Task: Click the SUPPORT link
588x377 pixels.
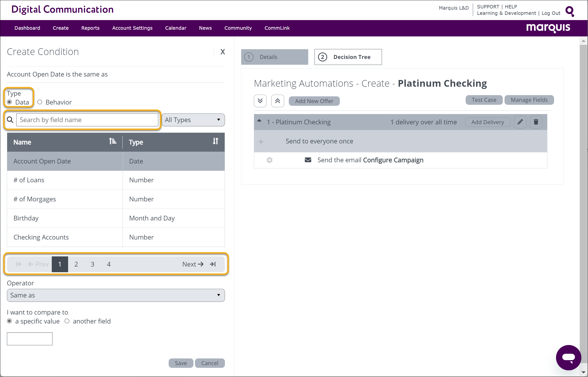Action: point(488,7)
